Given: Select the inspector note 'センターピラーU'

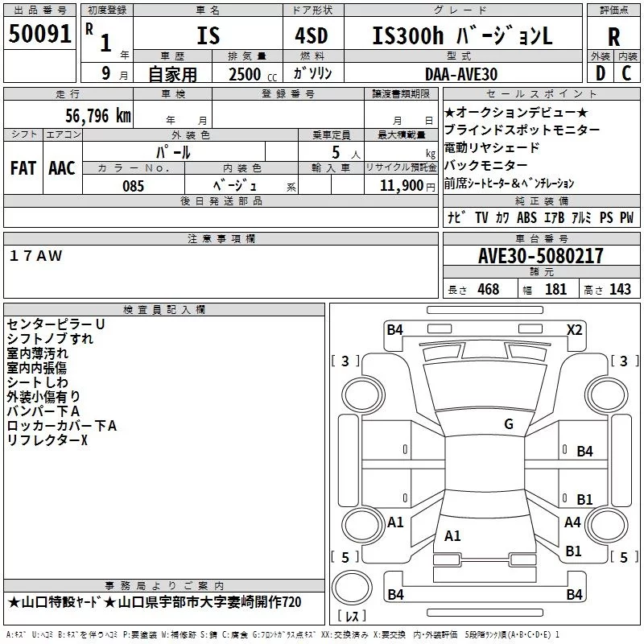Looking at the screenshot, I should pyautogui.click(x=56, y=324).
